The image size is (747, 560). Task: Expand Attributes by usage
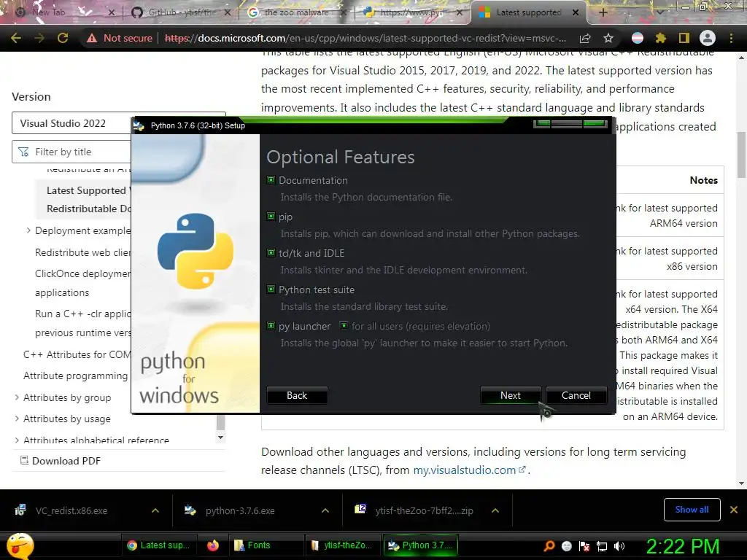pos(18,419)
